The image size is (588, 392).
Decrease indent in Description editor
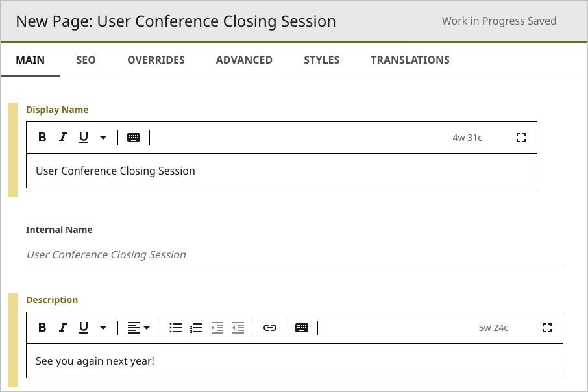(238, 328)
